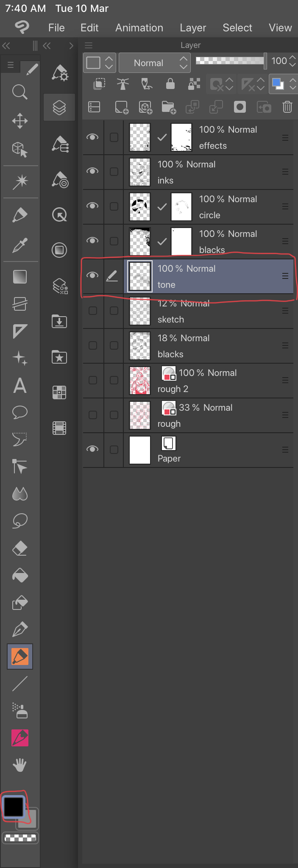Select the Eraser tool

coord(20,548)
